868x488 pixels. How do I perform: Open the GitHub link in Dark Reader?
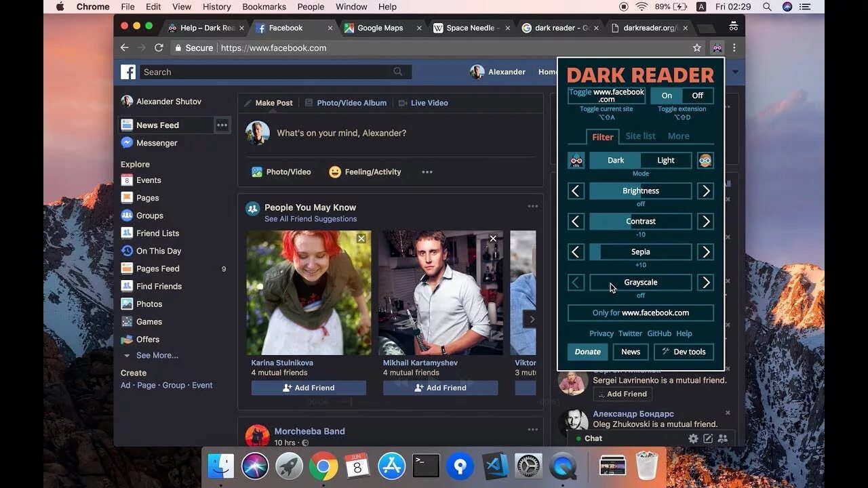click(x=659, y=333)
